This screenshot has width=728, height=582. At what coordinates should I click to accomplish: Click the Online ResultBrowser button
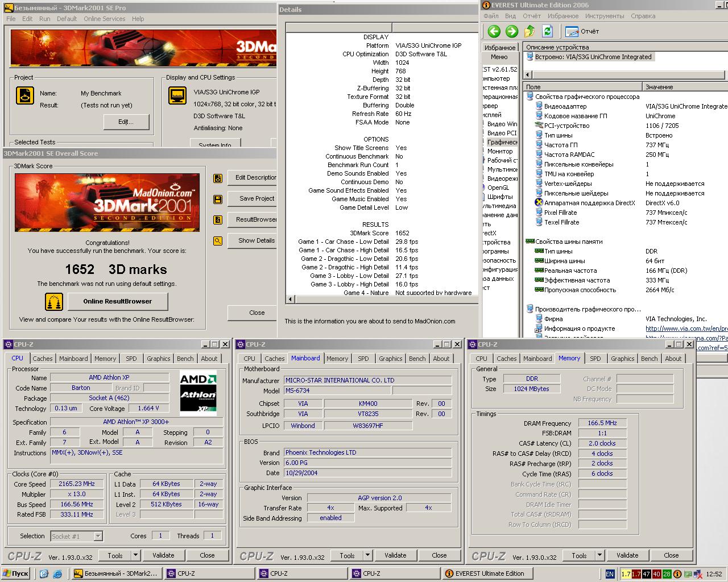(x=118, y=301)
